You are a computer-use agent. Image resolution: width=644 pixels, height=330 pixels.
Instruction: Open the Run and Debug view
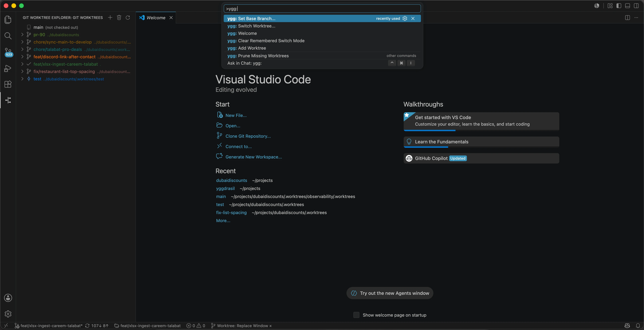(8, 68)
